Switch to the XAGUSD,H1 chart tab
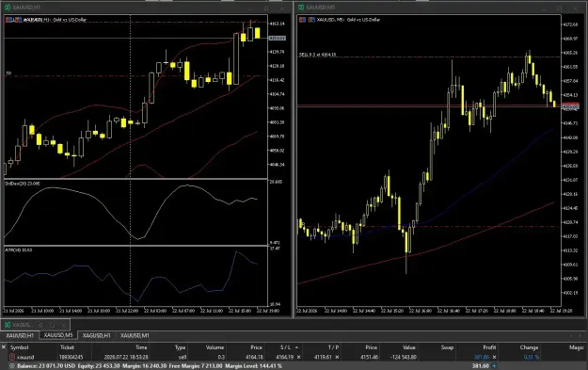This screenshot has width=588, height=370. coord(97,335)
